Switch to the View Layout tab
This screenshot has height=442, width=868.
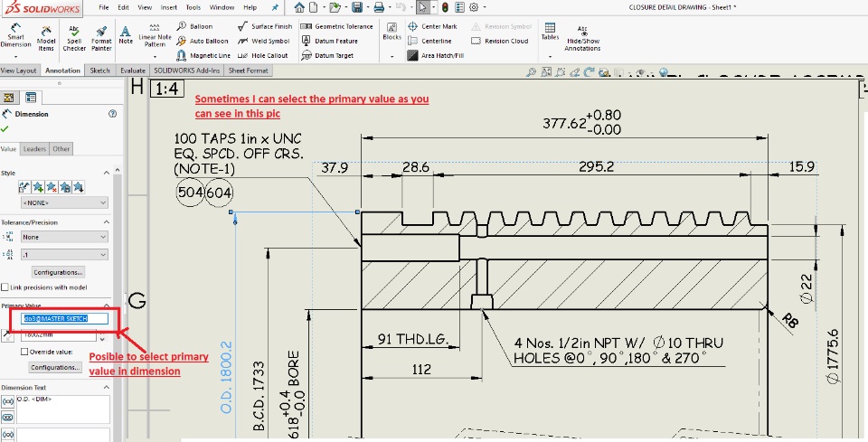(18, 71)
